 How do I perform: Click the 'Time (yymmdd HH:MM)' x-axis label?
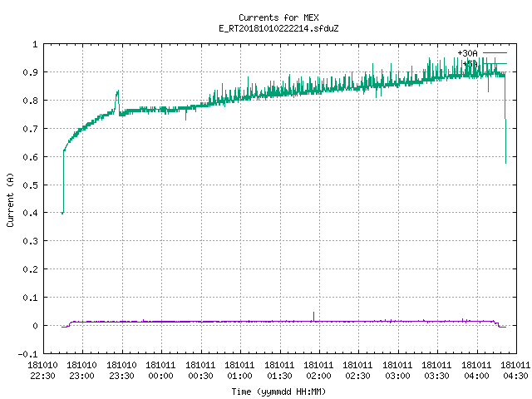pyautogui.click(x=278, y=392)
